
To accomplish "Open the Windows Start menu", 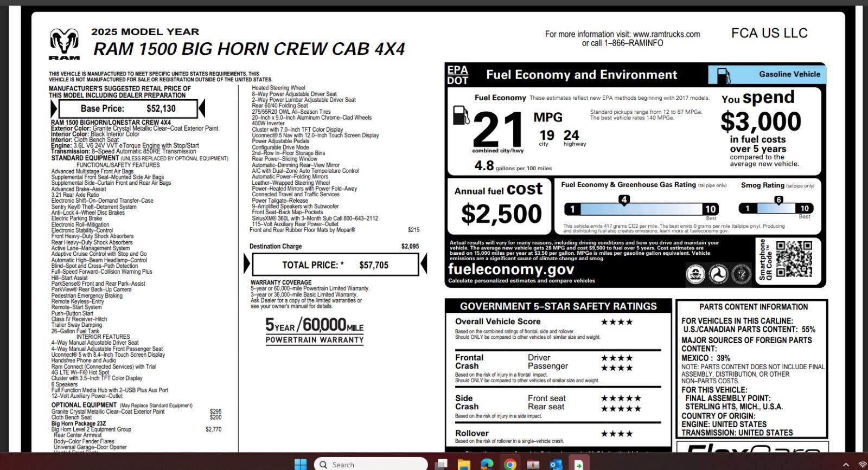I will pos(300,464).
